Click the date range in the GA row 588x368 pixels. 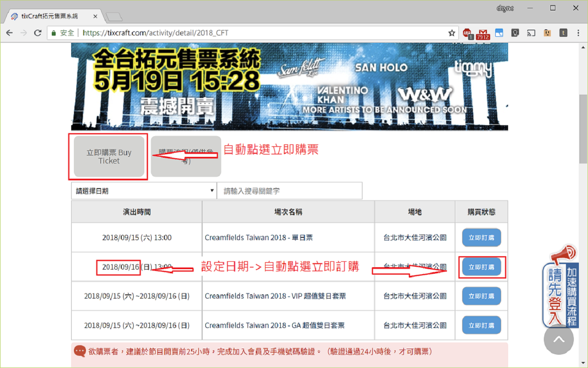pos(136,325)
